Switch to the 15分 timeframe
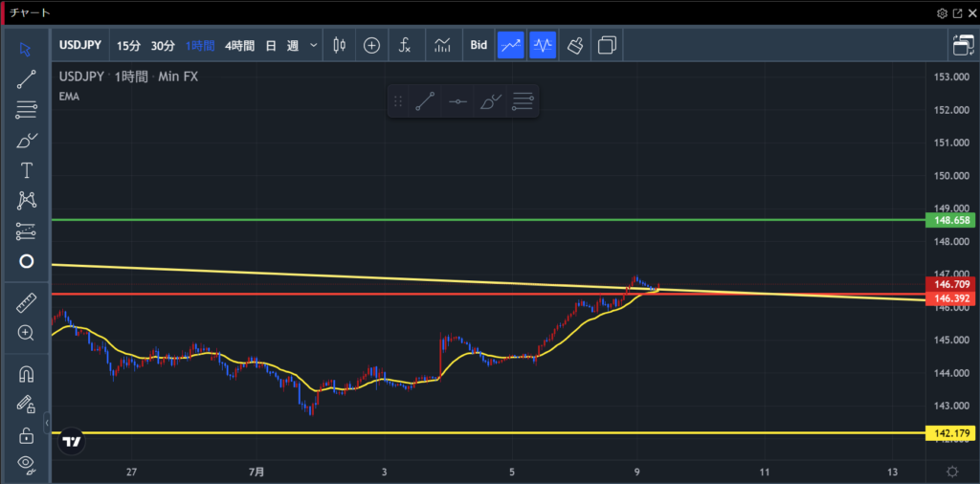 (129, 45)
